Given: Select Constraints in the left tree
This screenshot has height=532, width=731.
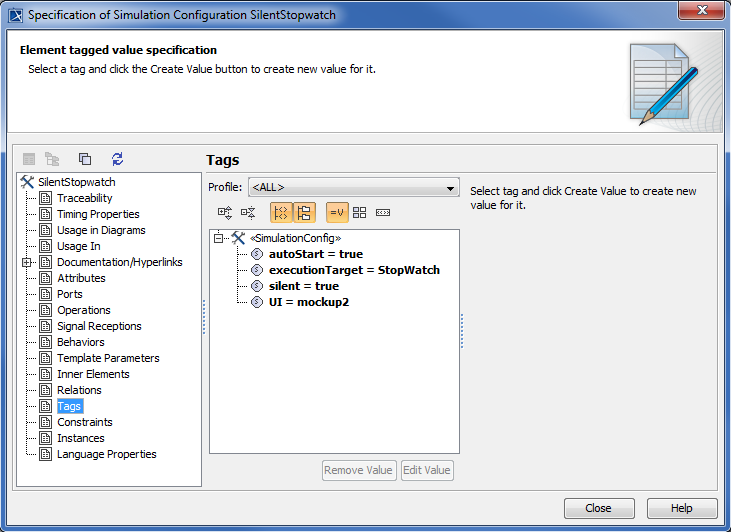Looking at the screenshot, I should [x=84, y=422].
